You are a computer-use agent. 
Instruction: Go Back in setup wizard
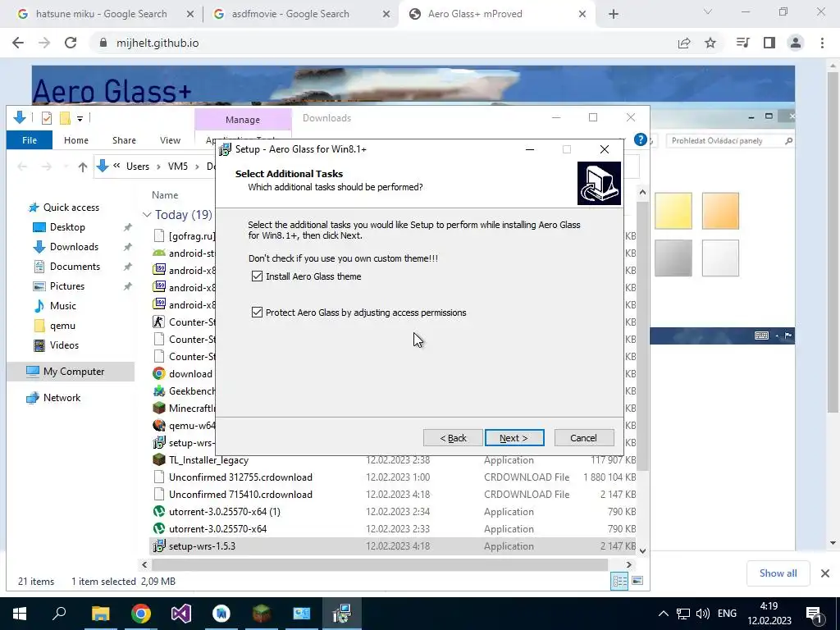[453, 438]
